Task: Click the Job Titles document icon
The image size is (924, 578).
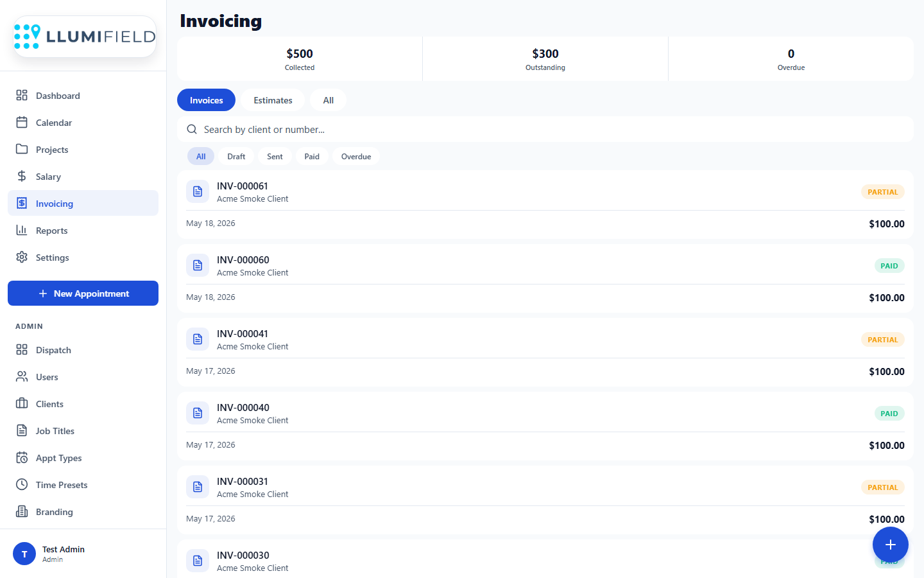Action: click(x=22, y=430)
